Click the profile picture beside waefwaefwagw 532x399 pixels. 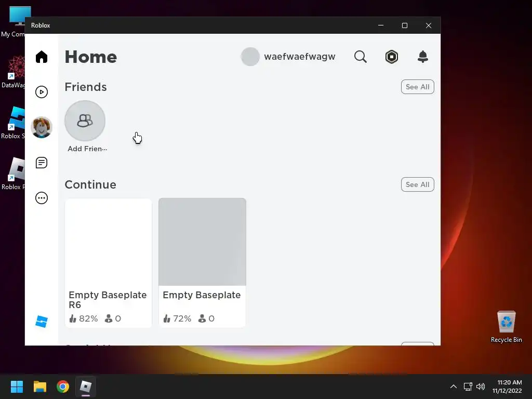point(250,57)
